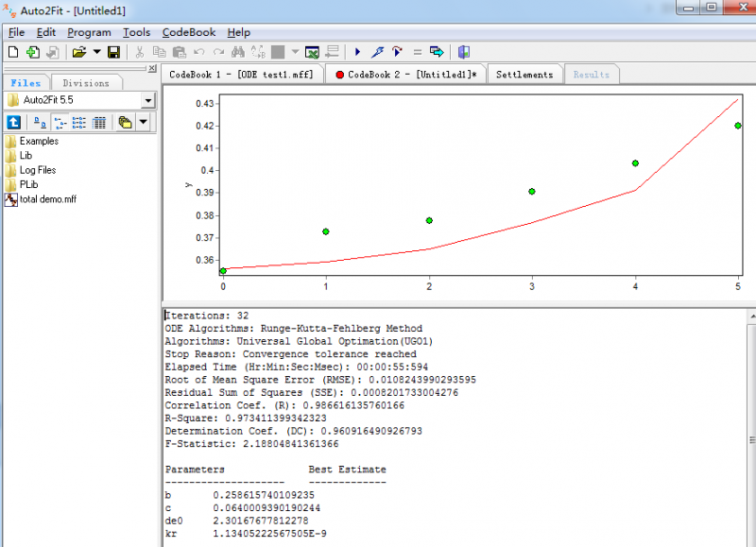Switch file panel to small icons view
This screenshot has width=756, height=547.
pyautogui.click(x=60, y=122)
